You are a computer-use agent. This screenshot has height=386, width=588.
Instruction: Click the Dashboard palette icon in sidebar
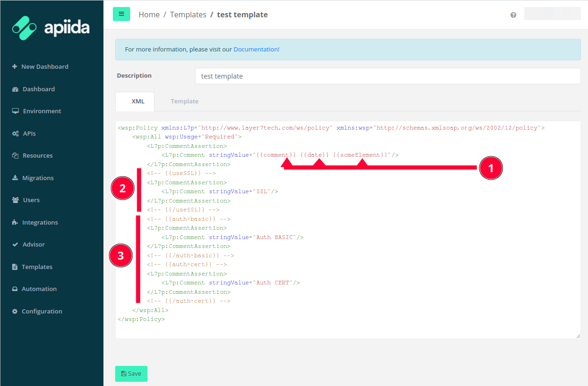tap(15, 89)
